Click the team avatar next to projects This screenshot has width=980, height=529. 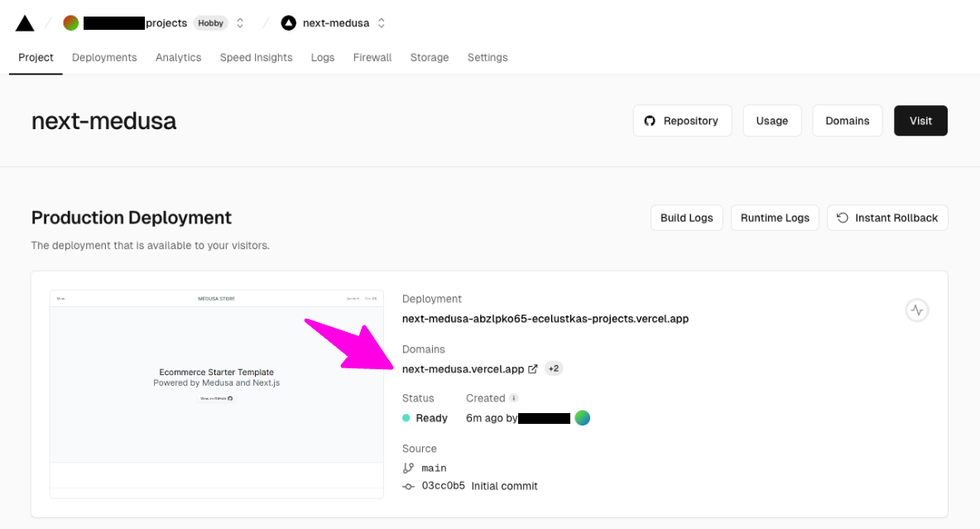click(71, 23)
